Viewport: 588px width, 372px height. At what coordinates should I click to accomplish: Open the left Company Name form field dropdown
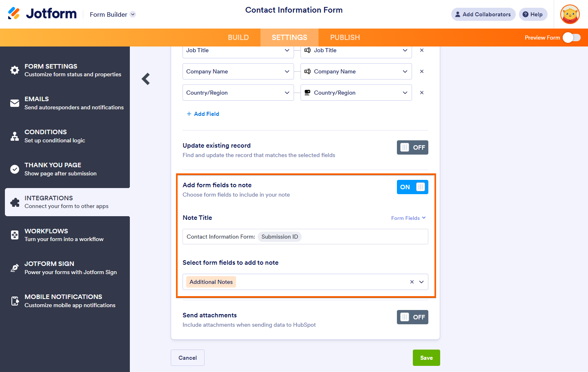(x=238, y=71)
